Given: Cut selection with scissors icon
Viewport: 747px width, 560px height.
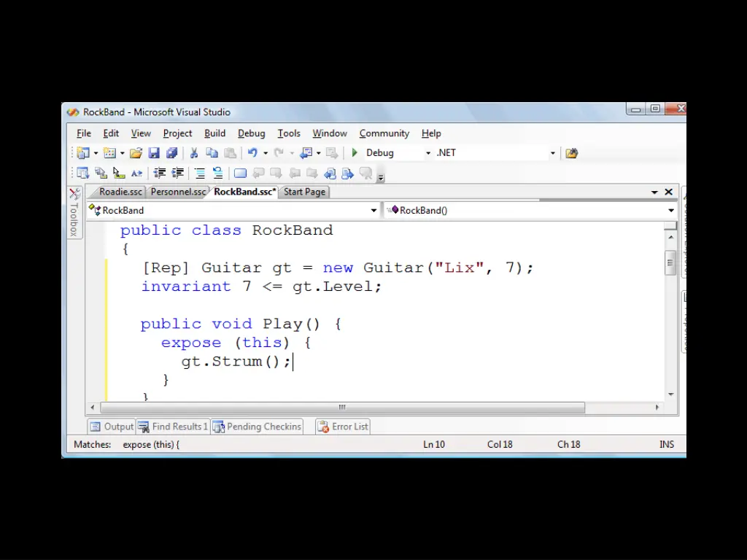Looking at the screenshot, I should coord(194,153).
